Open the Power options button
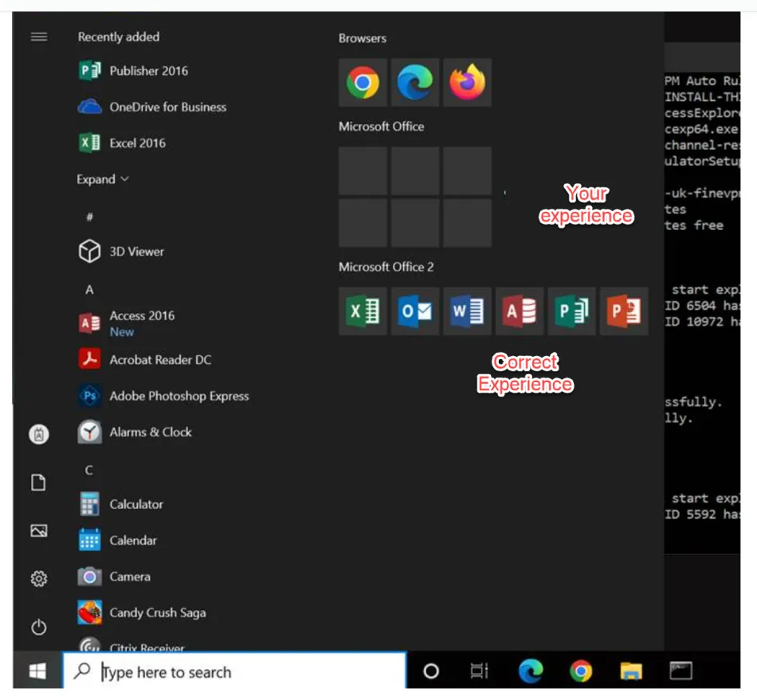This screenshot has height=700, width=757. (x=38, y=628)
